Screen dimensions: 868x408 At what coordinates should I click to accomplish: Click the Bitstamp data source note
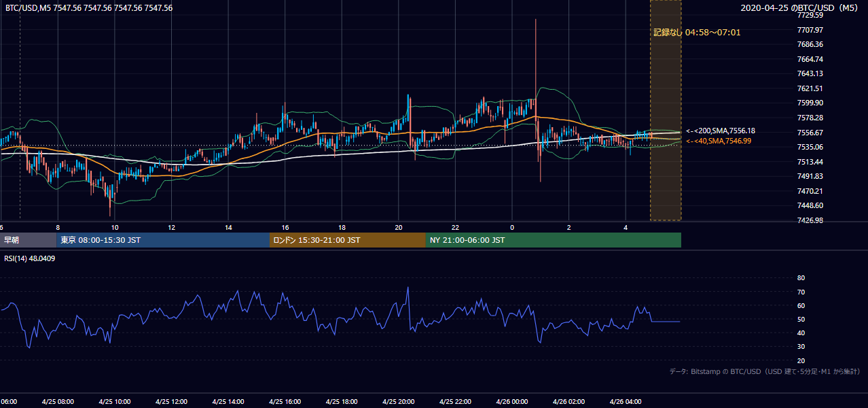point(765,371)
